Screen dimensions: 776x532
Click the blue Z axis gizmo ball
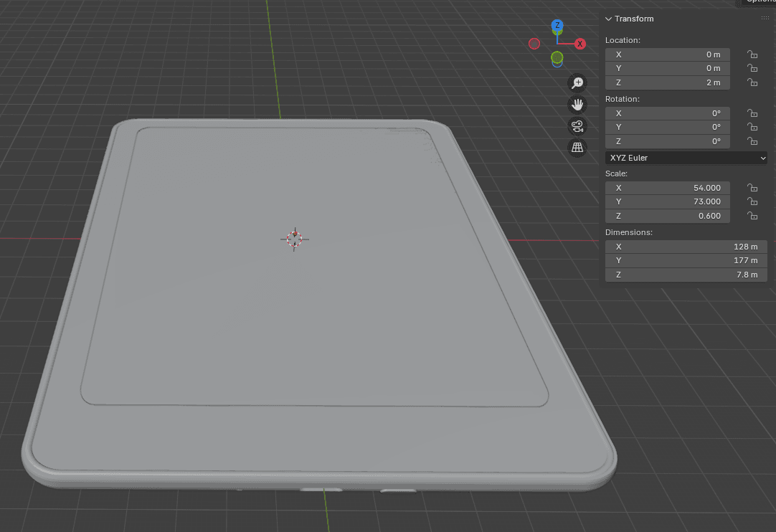(x=557, y=25)
